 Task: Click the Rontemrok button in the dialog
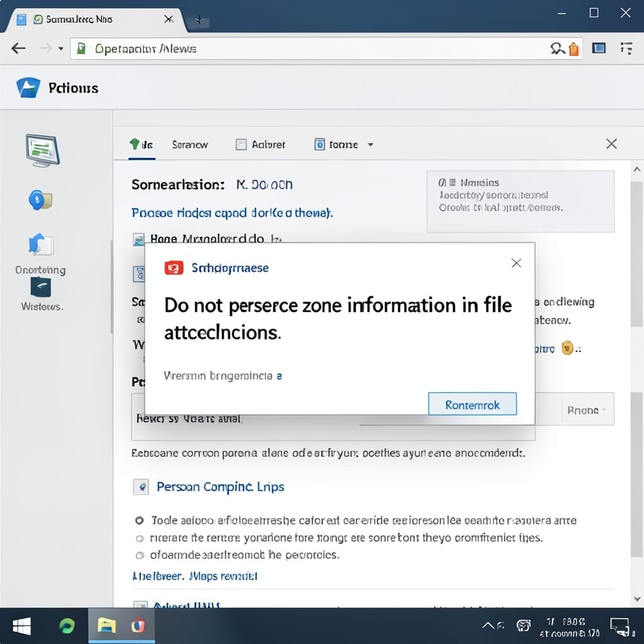tap(472, 404)
